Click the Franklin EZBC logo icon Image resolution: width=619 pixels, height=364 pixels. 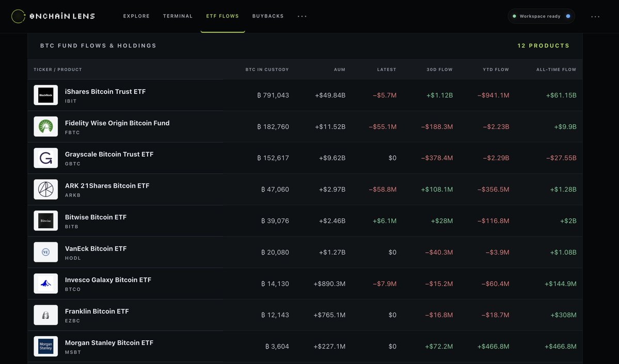point(46,315)
